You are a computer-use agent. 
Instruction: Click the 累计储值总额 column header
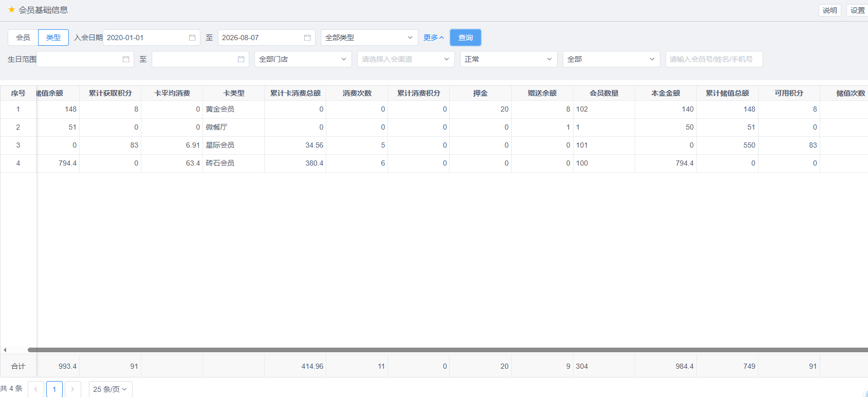click(x=727, y=93)
